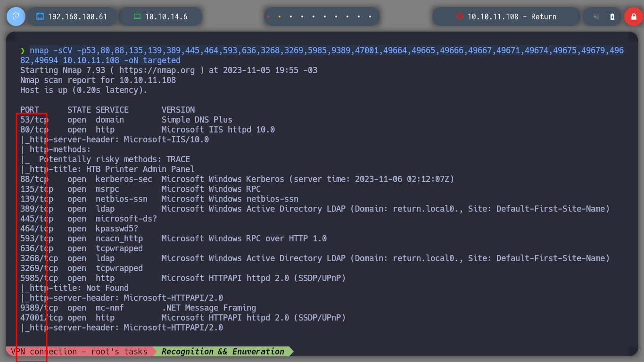The image size is (644, 362).
Task: Click 'Potentially risky methods: TRACE' line
Action: (115, 159)
